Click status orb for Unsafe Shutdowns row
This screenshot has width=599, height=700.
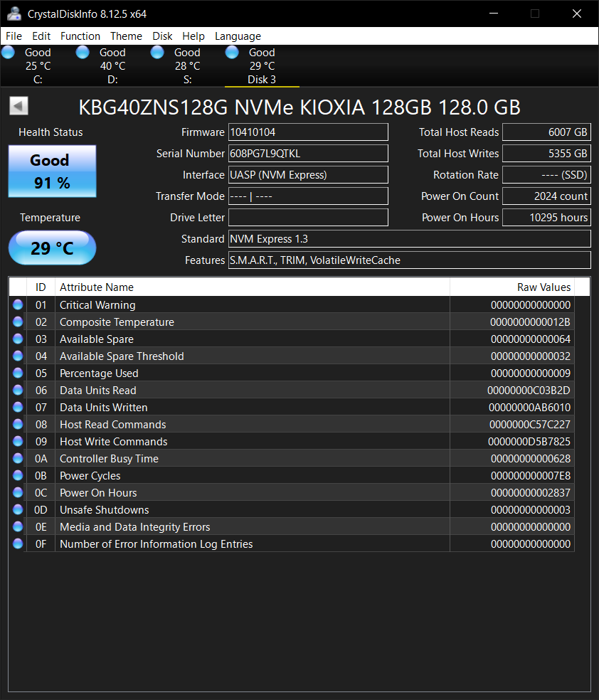point(18,510)
